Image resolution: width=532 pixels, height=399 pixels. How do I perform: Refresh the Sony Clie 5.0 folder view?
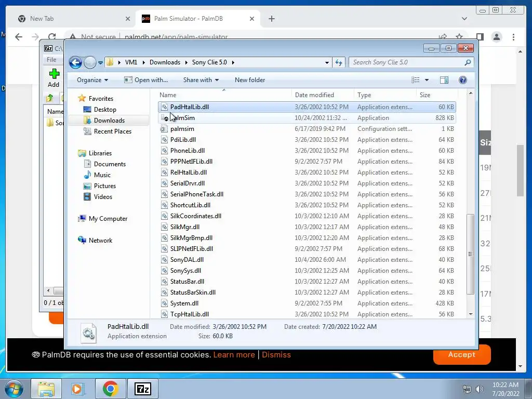[x=339, y=62]
